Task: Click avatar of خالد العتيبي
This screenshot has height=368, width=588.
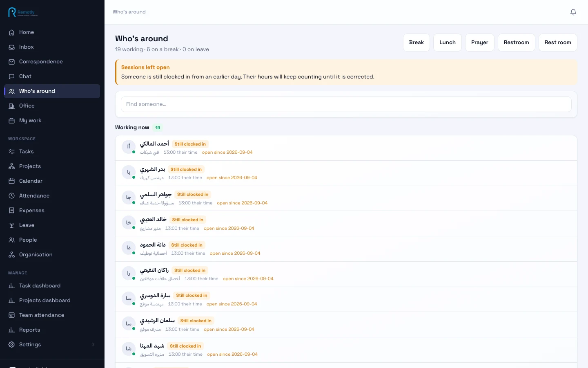Action: (x=129, y=222)
